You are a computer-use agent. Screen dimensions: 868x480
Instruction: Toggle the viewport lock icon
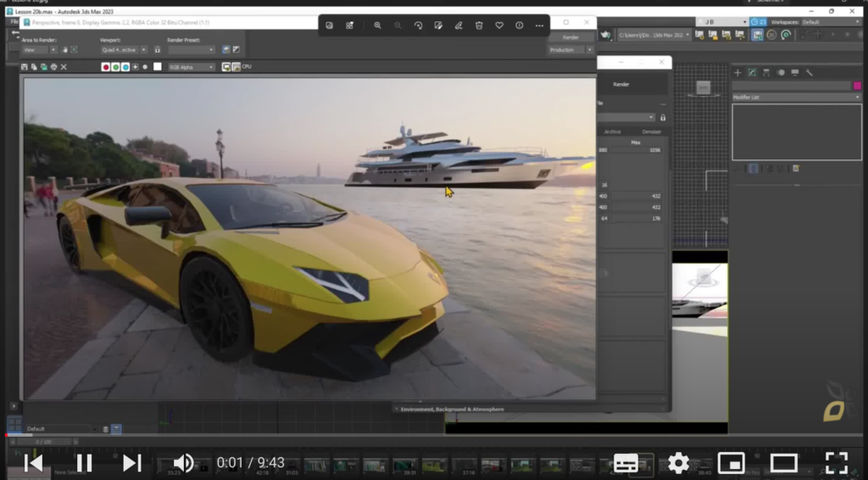click(x=157, y=50)
